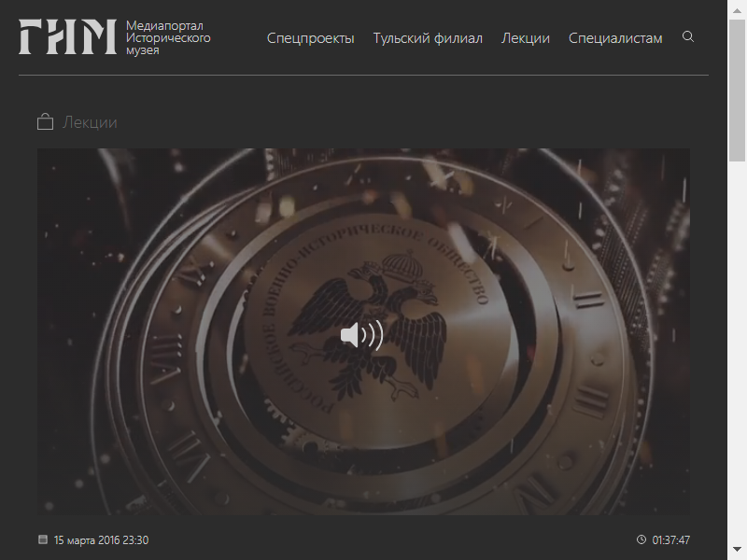This screenshot has width=747, height=560.
Task: Click the clock icon beside duration
Action: click(641, 539)
